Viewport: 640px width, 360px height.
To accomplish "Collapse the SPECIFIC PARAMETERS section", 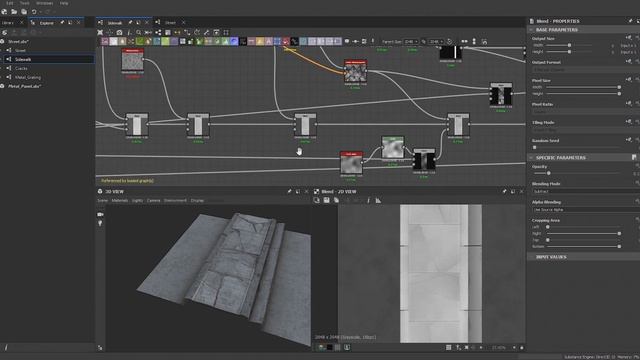I will point(531,158).
